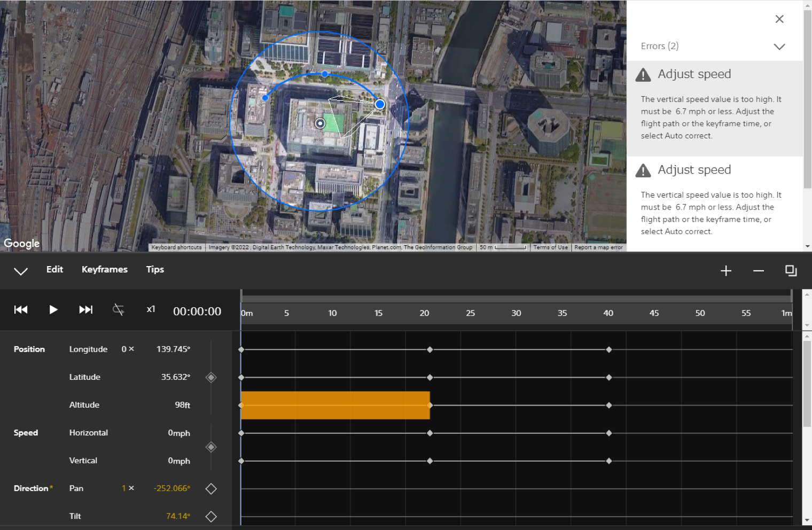Viewport: 812px width, 530px height.
Task: Edit the Vertical speed value
Action: point(179,461)
